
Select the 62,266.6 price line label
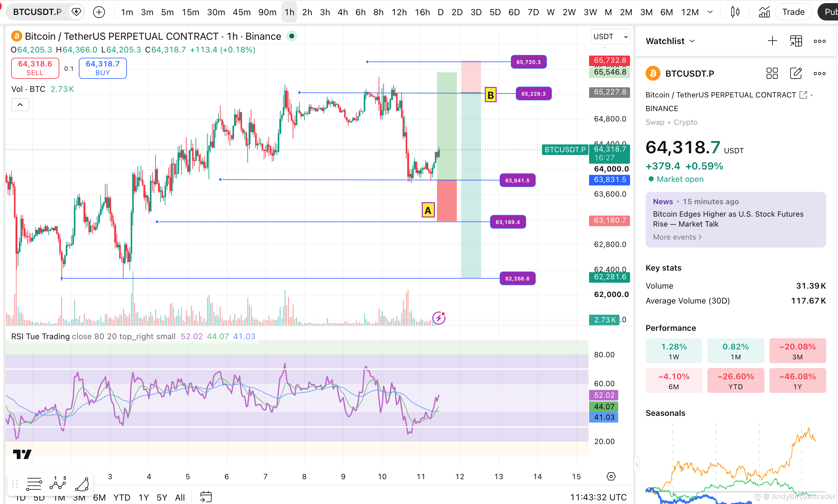517,278
